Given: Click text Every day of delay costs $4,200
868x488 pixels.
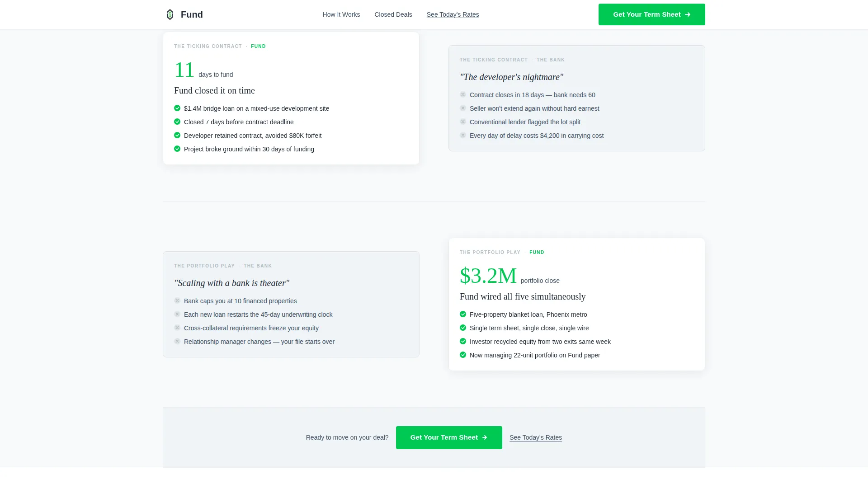Looking at the screenshot, I should [537, 136].
